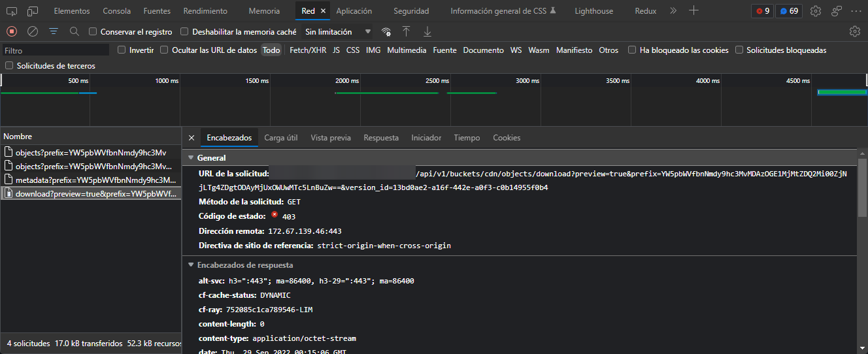Select the Todo filter
This screenshot has height=354, width=868.
pyautogui.click(x=271, y=50)
